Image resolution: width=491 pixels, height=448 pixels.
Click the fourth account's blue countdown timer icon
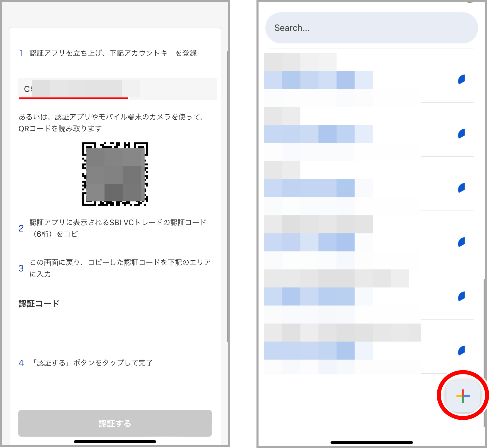(x=461, y=242)
